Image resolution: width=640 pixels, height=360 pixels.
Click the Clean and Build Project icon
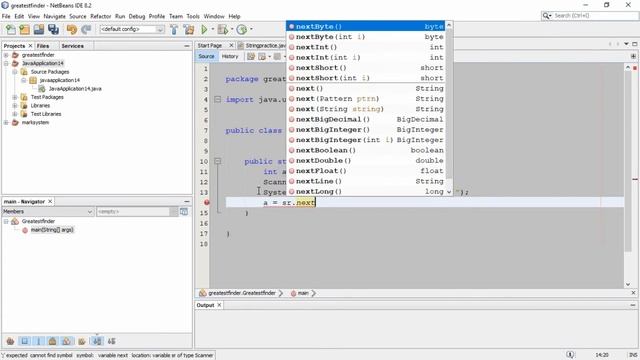point(189,29)
